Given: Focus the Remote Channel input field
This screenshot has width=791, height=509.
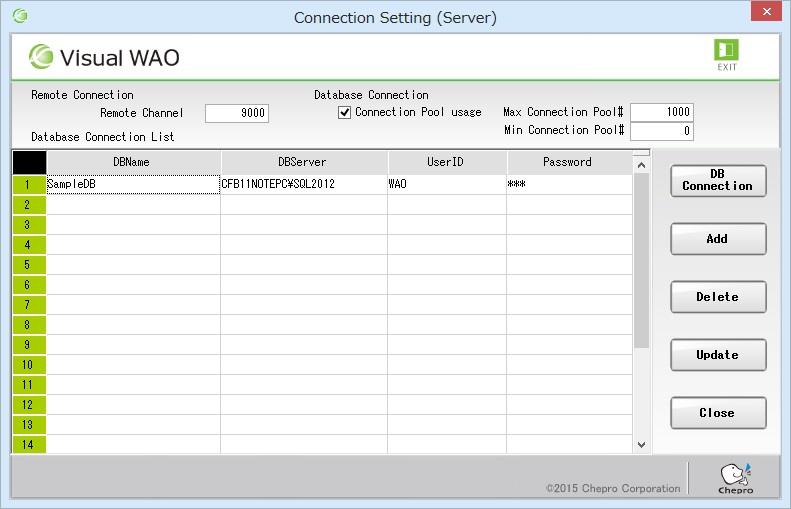Looking at the screenshot, I should (237, 113).
